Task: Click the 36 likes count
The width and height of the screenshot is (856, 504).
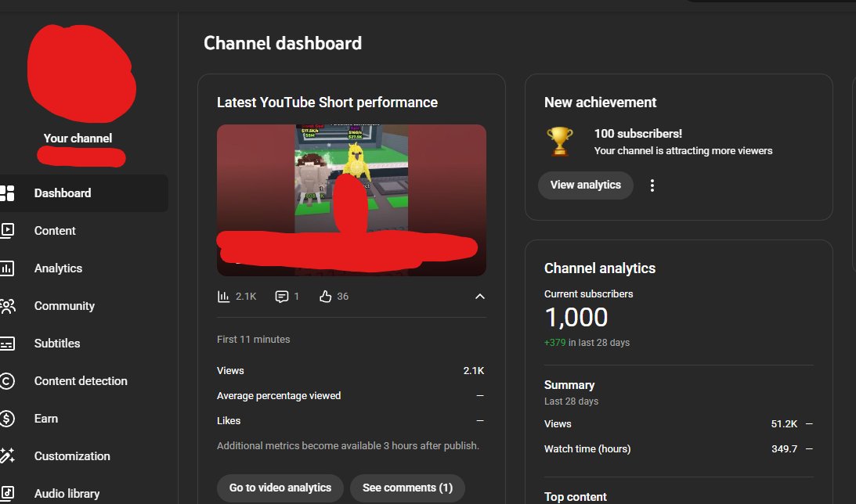Action: (342, 296)
